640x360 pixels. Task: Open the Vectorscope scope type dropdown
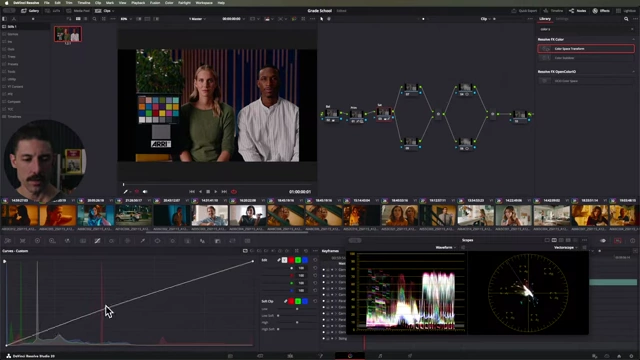566,247
